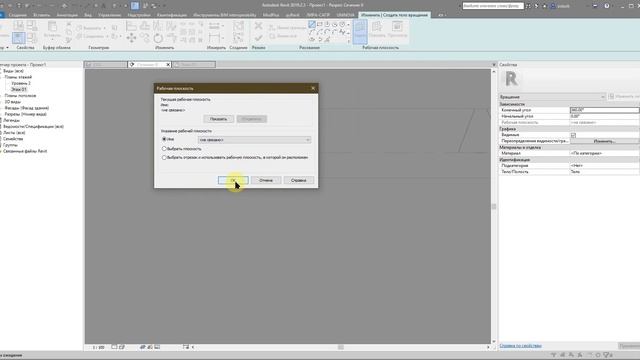
Task: Close the Рабочая плоскость dialog
Action: 313,88
